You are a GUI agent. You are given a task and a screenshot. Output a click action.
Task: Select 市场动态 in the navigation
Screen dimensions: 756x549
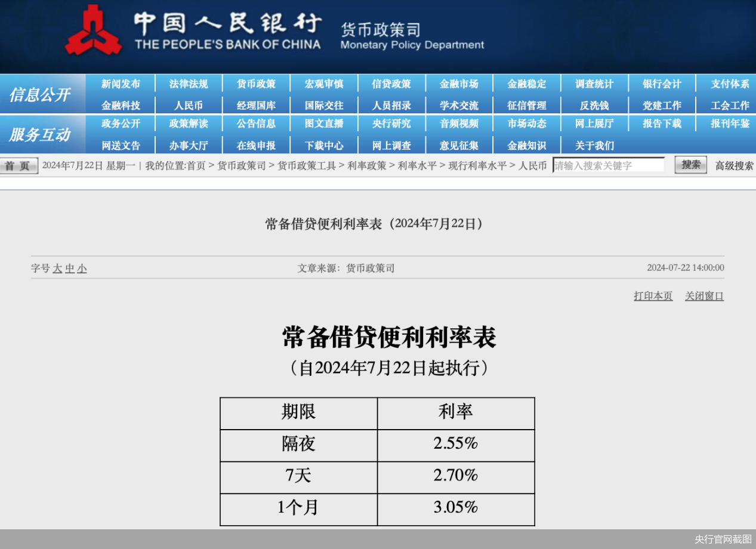tap(527, 124)
